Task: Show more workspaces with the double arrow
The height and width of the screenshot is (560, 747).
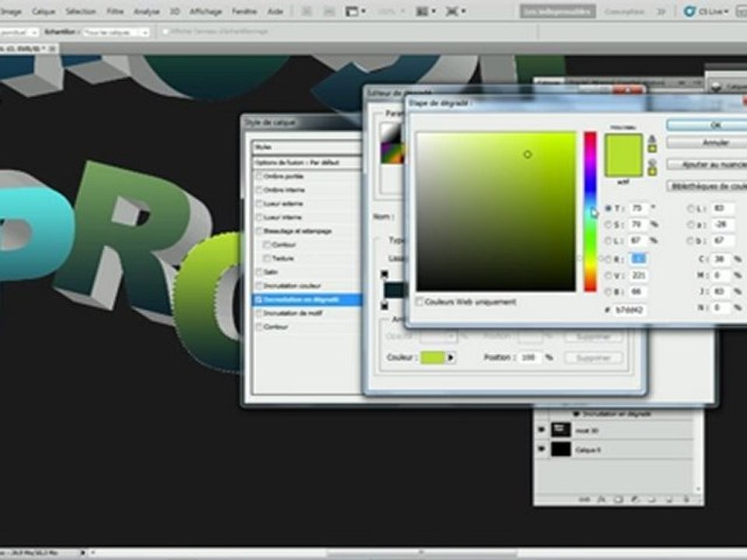Action: 661,12
